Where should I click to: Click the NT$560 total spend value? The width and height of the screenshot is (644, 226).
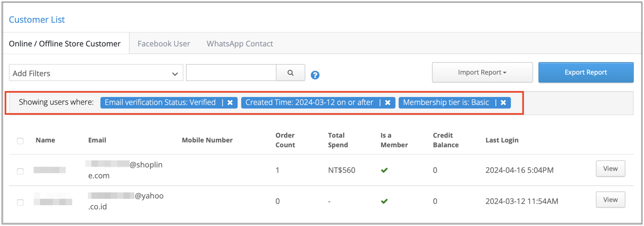click(x=342, y=170)
